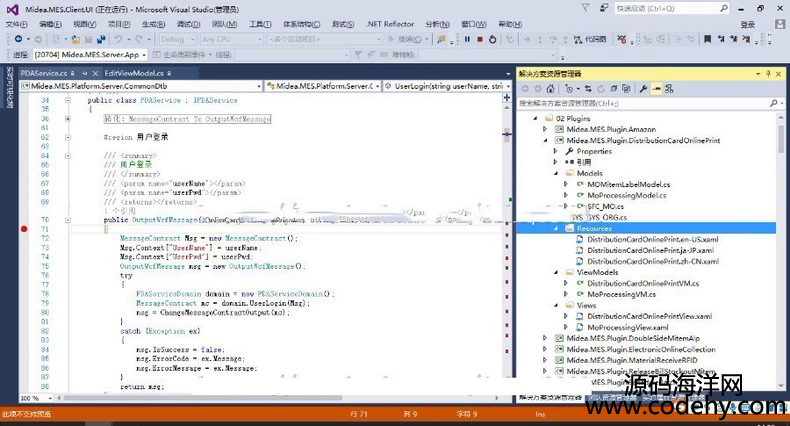Click the red breakpoint on line 71
Image resolution: width=790 pixels, height=426 pixels.
[24, 229]
